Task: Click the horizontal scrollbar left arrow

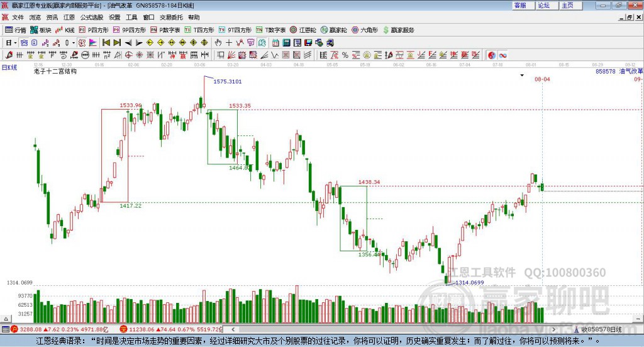Action: [x=233, y=329]
